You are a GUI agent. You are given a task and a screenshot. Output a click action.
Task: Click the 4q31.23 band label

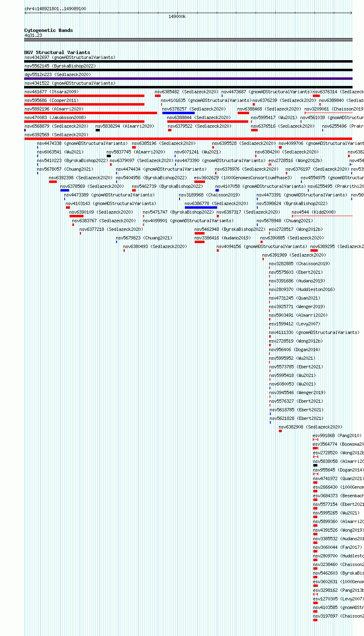[33, 35]
